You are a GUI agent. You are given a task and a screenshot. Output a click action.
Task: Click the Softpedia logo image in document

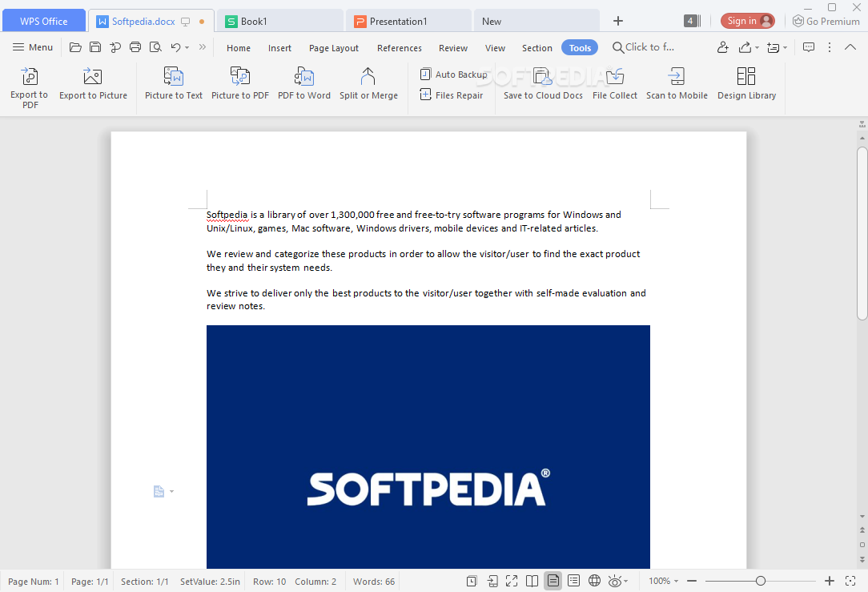(428, 447)
